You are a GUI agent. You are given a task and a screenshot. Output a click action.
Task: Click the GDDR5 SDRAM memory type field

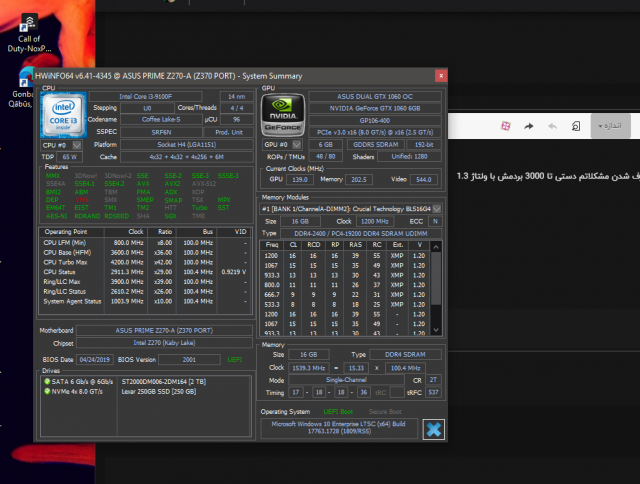[376, 144]
